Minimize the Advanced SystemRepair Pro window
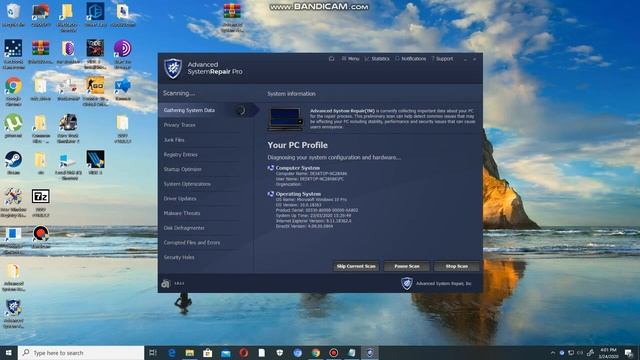The image size is (640, 360). click(465, 59)
